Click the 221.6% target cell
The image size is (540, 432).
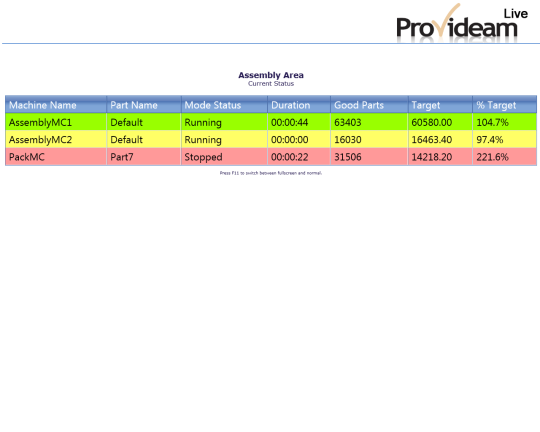pyautogui.click(x=505, y=157)
